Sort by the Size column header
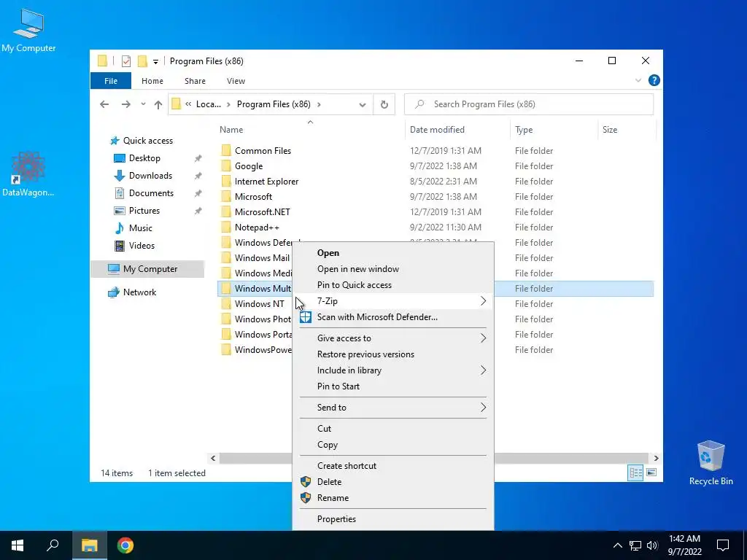This screenshot has width=747, height=560. 627,130
